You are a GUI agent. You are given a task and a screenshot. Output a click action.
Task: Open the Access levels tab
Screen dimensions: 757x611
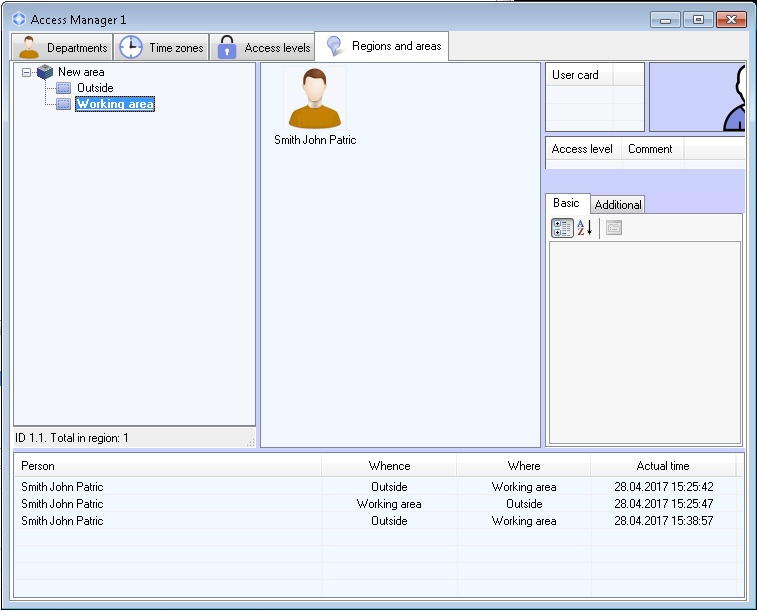(262, 47)
